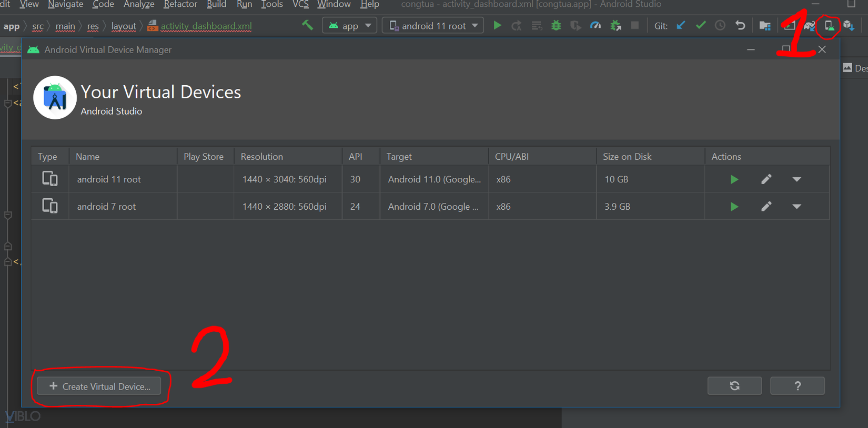Click the Apply Code Changes icon

(536, 25)
